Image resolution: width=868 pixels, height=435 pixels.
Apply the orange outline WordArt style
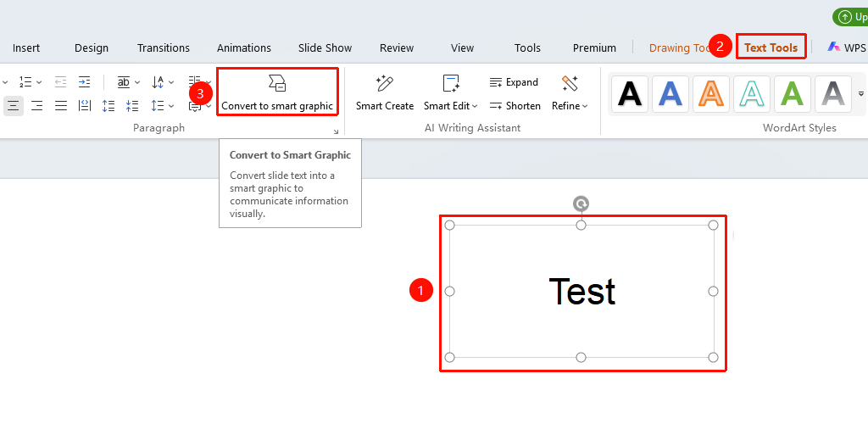click(x=711, y=94)
